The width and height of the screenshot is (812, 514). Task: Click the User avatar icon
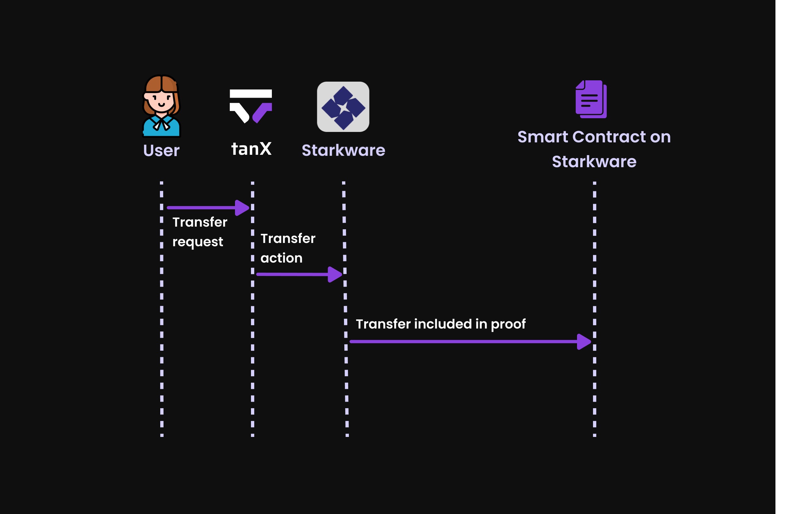162,106
